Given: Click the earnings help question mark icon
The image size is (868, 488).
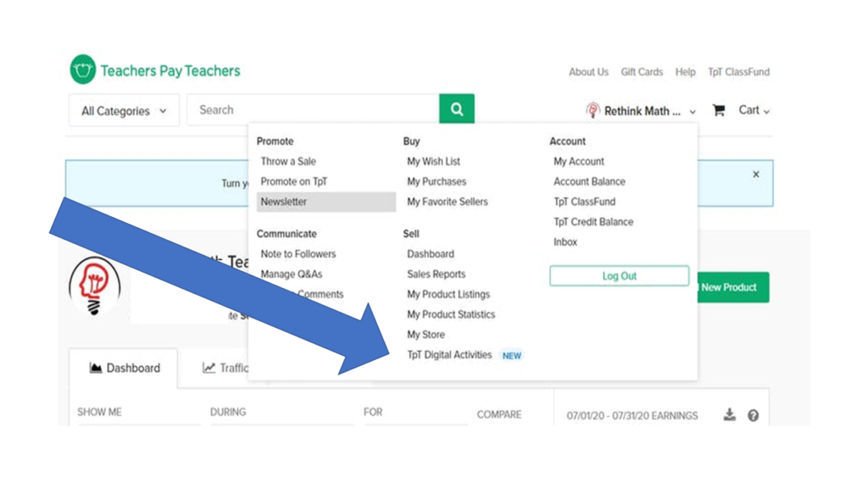Looking at the screenshot, I should click(x=753, y=416).
